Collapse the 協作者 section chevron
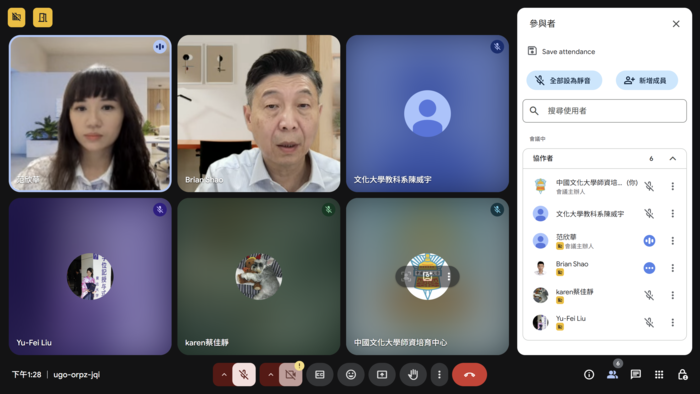The image size is (700, 394). [673, 158]
